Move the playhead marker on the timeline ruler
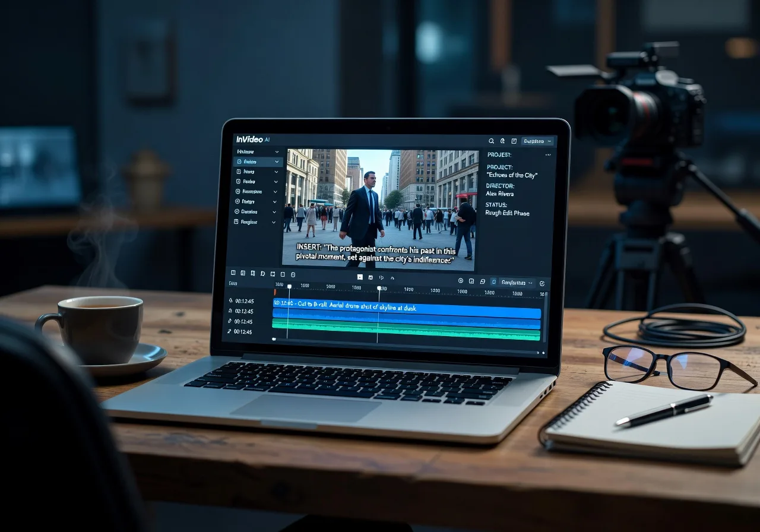 290,286
